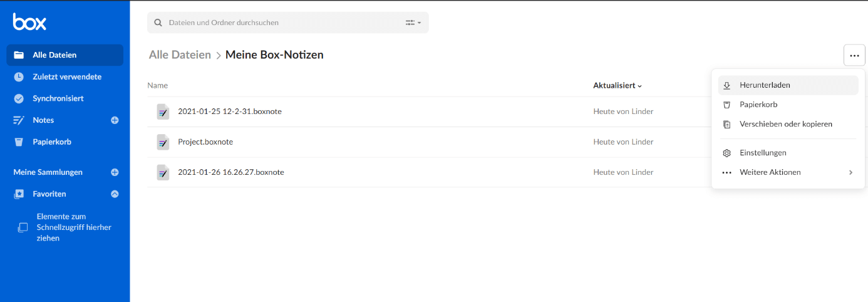Click the Box logo in sidebar
Viewport: 868px width, 302px height.
[29, 22]
